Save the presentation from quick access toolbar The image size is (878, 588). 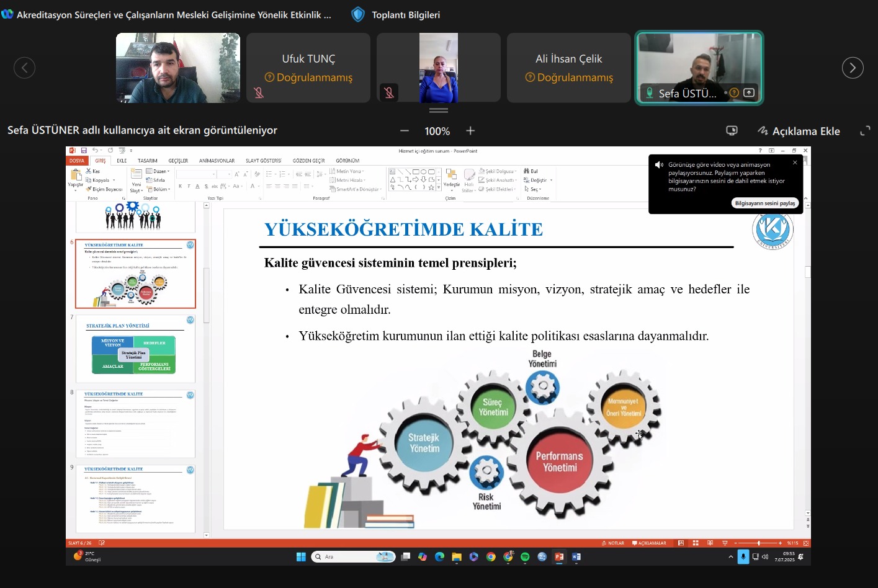83,151
